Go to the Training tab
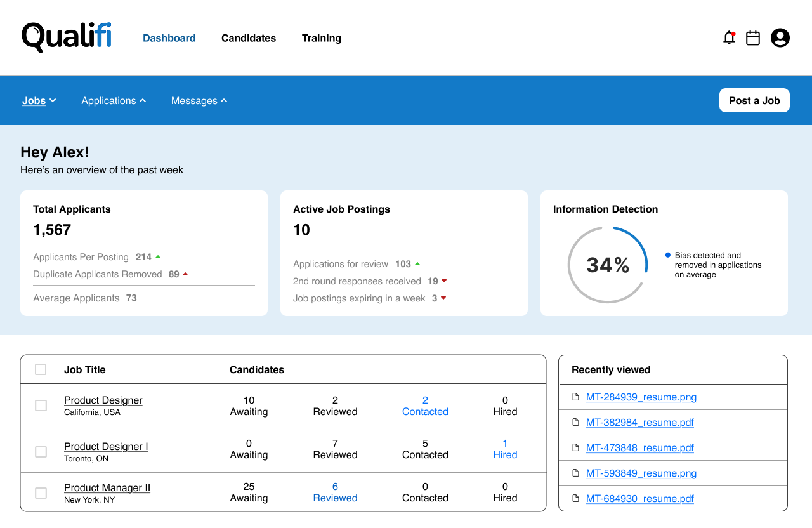The image size is (812, 528). point(322,38)
